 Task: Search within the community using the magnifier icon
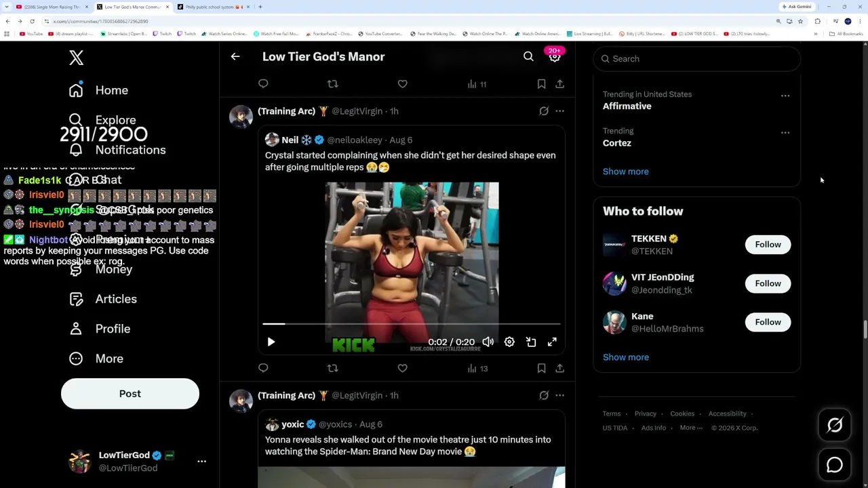coord(528,57)
